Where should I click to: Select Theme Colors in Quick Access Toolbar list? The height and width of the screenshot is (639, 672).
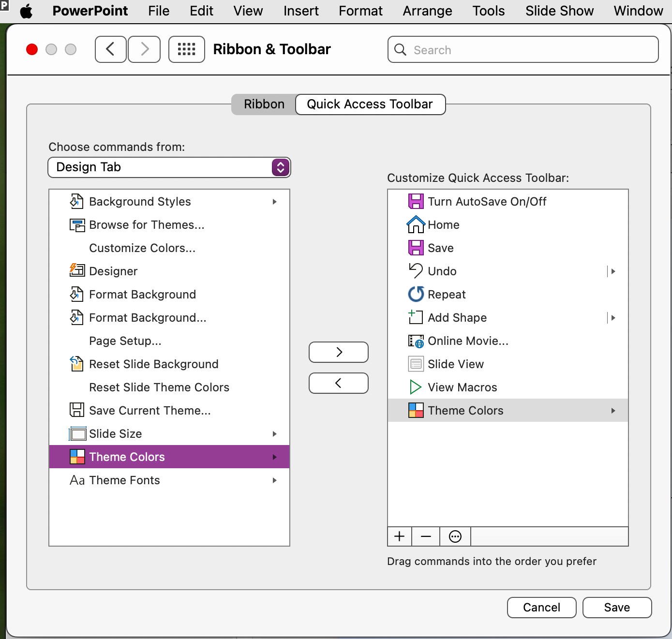tap(508, 410)
